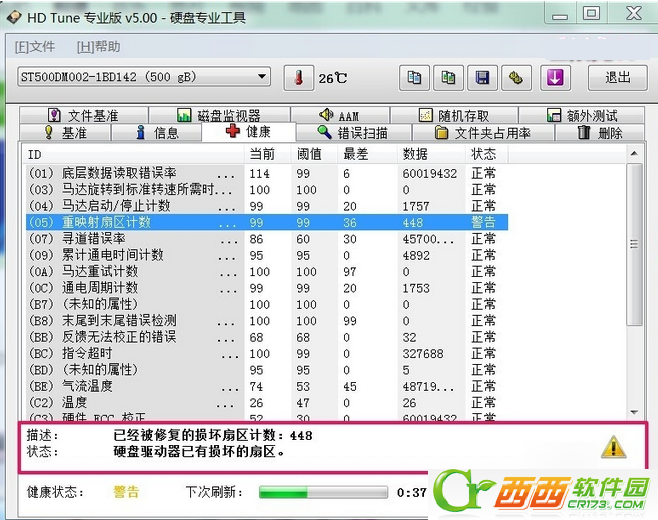Click the next refresh progress bar
Image resolution: width=658 pixels, height=520 pixels.
click(x=323, y=492)
